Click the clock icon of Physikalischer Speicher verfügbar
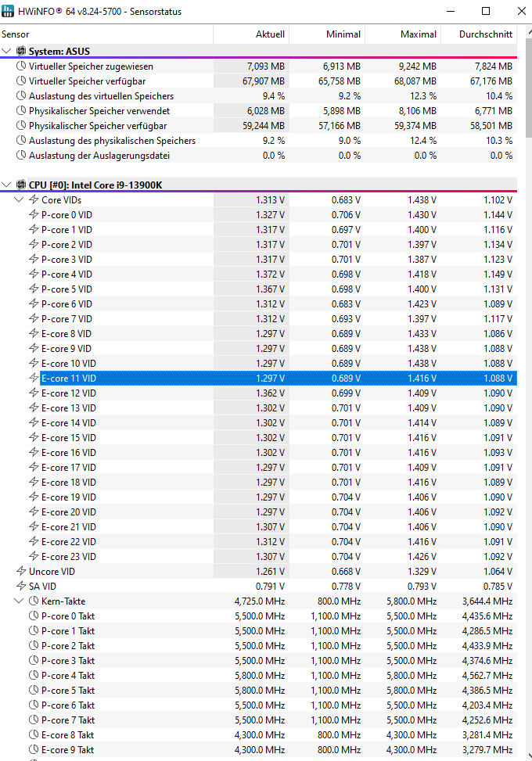Screen dimensions: 532x761 point(21,125)
